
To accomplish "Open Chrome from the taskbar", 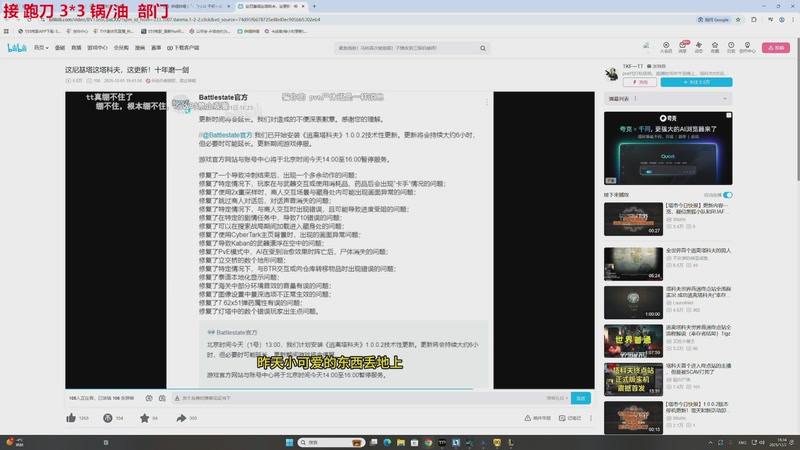I will click(428, 442).
